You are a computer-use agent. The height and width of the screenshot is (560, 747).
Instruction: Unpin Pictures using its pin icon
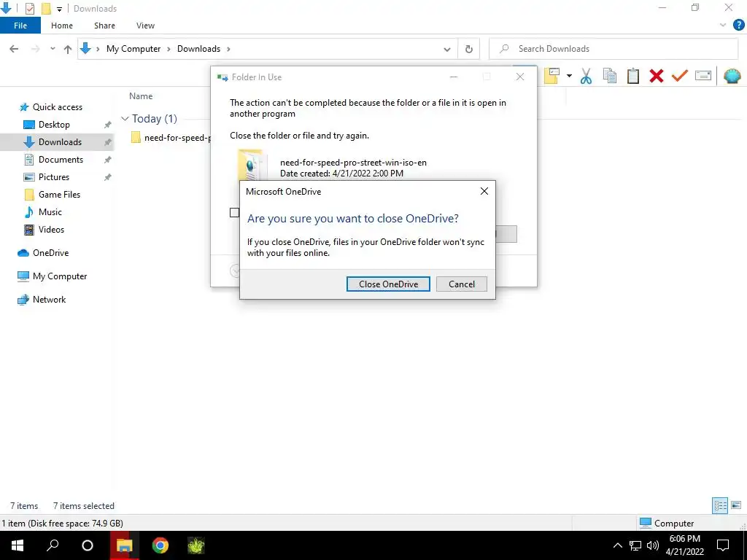click(108, 177)
